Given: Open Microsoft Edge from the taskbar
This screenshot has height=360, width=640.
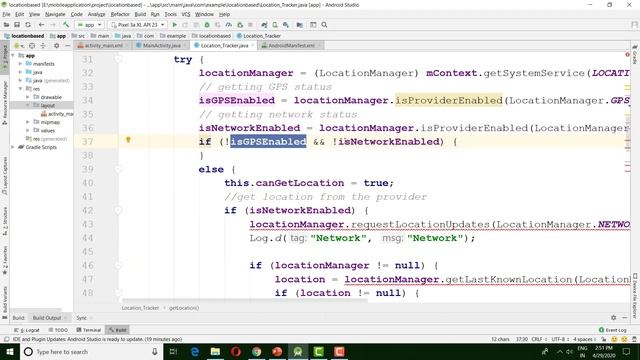Looking at the screenshot, I should point(195,351).
